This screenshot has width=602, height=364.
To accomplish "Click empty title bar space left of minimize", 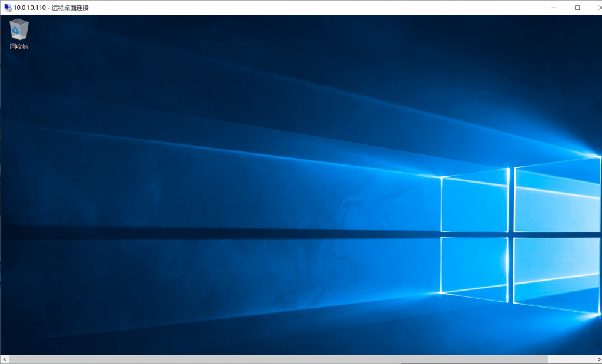I will click(x=353, y=8).
